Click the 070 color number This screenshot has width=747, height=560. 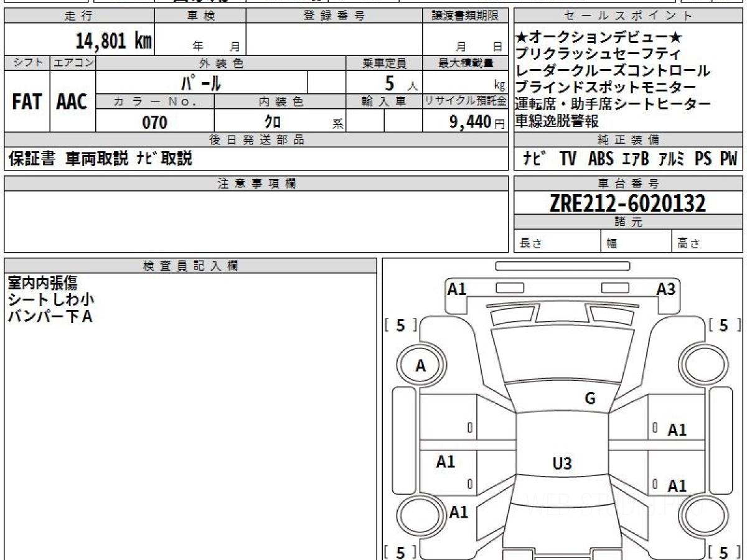(155, 122)
